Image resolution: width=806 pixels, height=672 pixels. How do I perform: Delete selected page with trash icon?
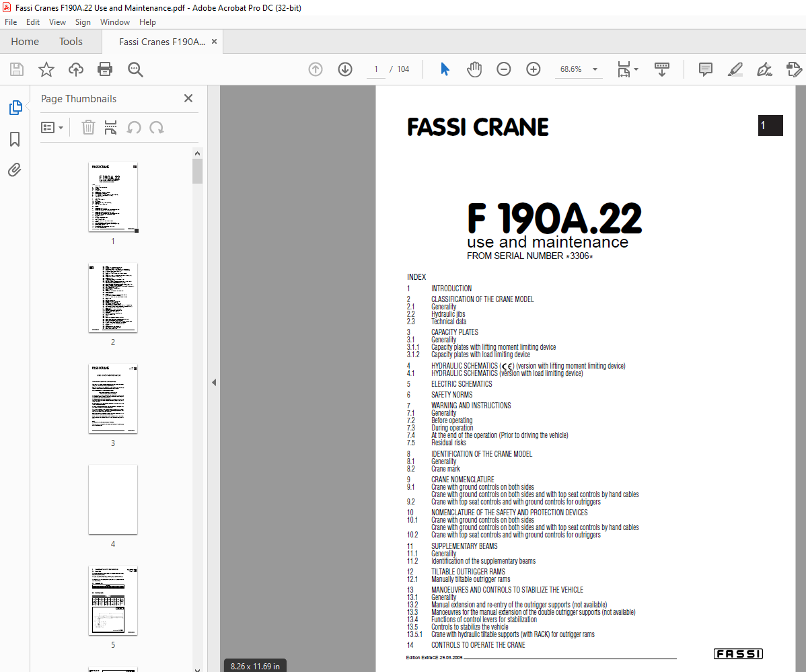click(88, 127)
